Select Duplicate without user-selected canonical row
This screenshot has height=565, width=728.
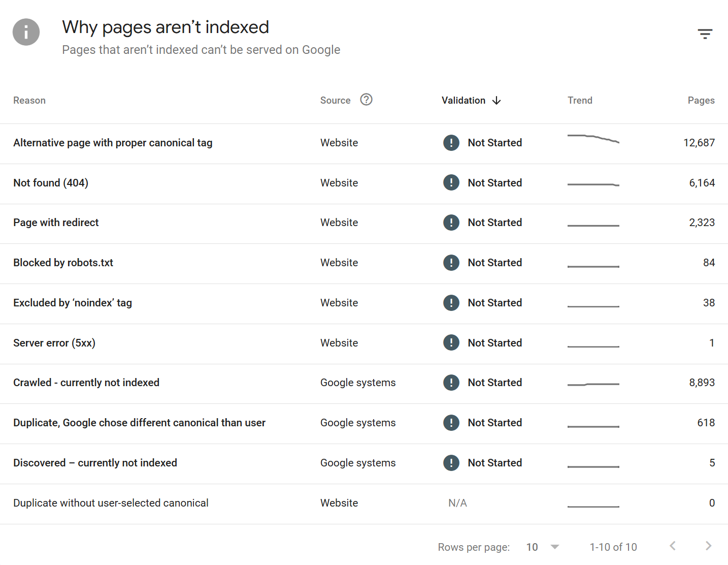[111, 503]
